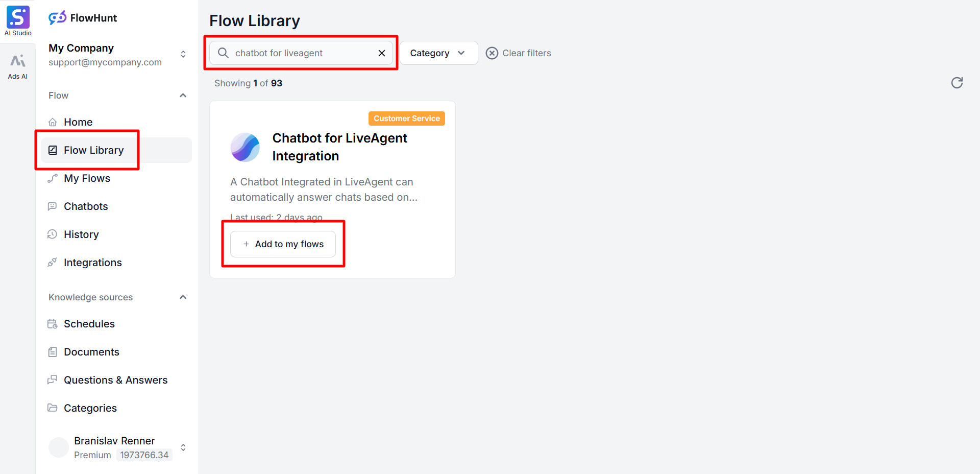Click the Flow Library sidebar icon
Screen dimensions: 980x474
click(52, 150)
